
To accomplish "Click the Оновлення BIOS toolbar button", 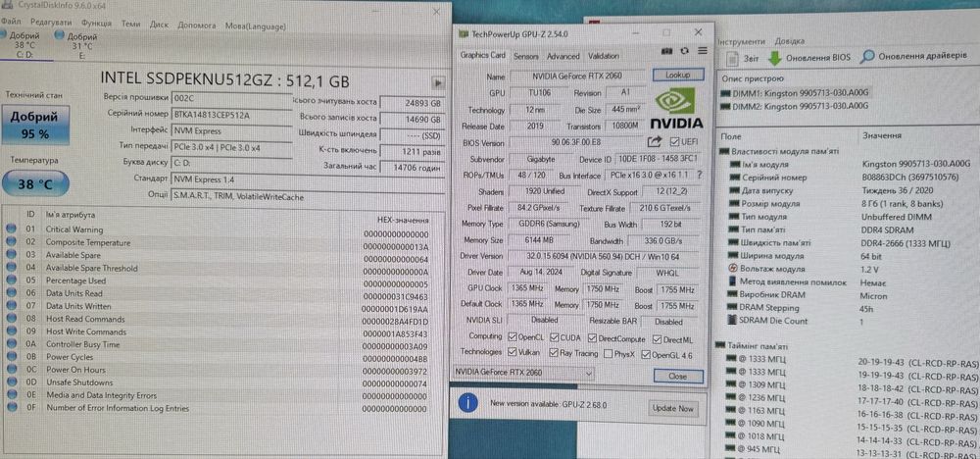I will pyautogui.click(x=810, y=58).
